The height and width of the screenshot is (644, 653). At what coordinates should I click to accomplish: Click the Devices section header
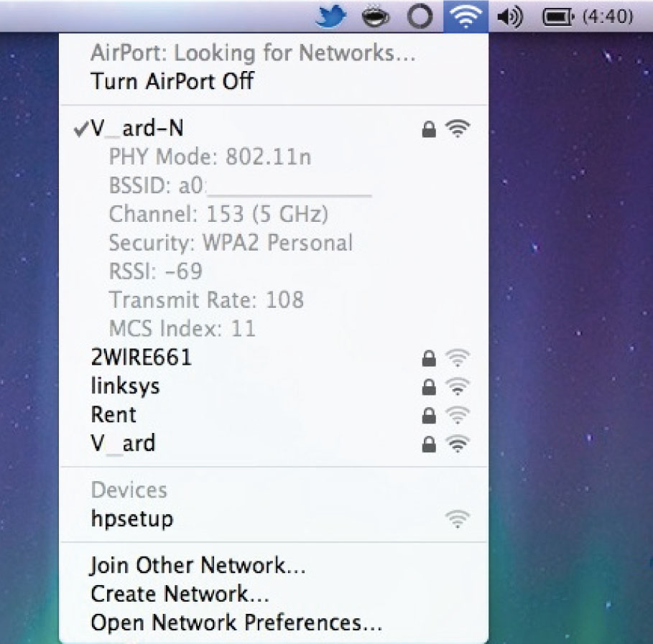tap(129, 490)
